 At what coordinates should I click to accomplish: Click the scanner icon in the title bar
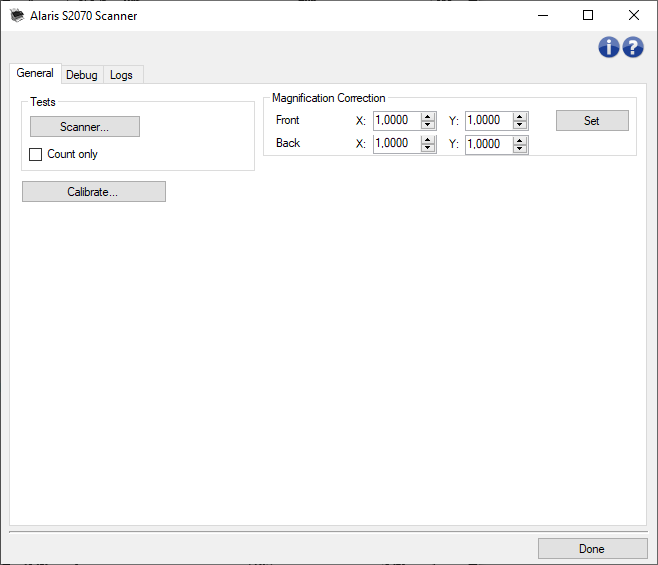pyautogui.click(x=17, y=16)
